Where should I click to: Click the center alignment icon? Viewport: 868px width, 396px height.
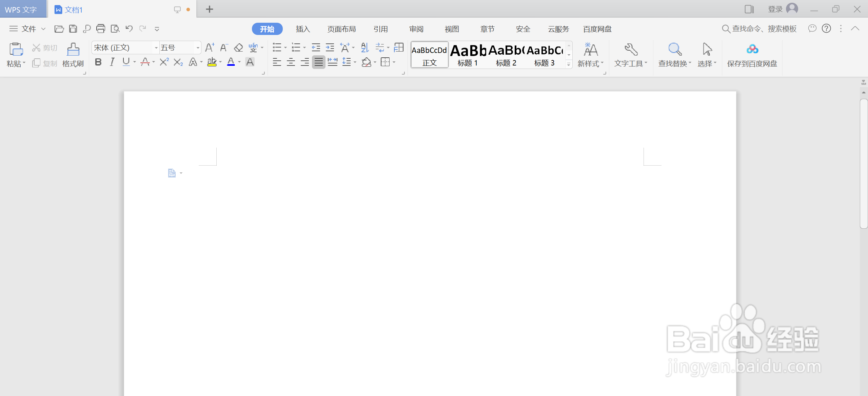tap(291, 62)
